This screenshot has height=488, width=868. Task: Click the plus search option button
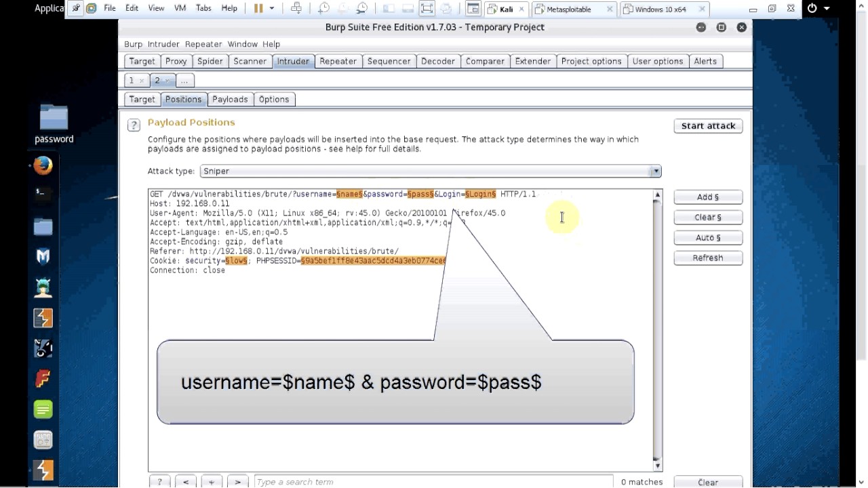click(x=212, y=482)
